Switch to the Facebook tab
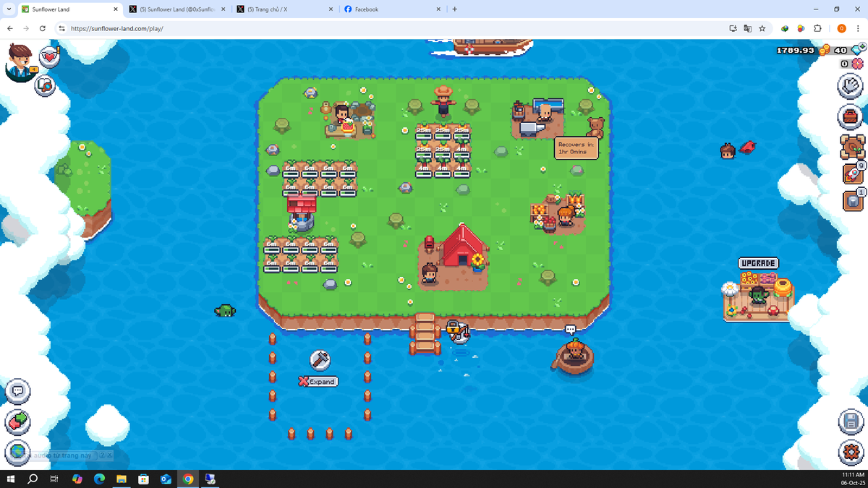This screenshot has width=868, height=488. tap(392, 9)
